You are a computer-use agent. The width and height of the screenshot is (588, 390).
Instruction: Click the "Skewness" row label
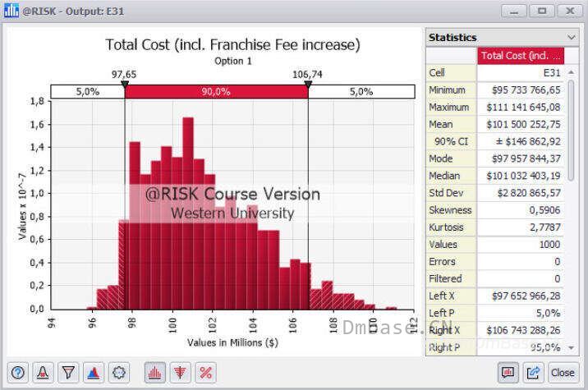coord(450,210)
